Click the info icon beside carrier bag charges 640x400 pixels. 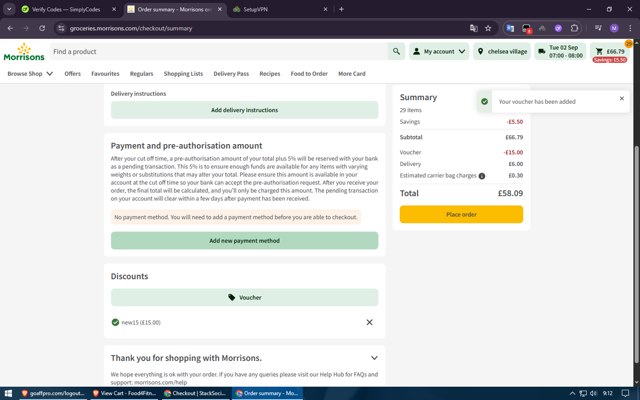click(x=482, y=176)
